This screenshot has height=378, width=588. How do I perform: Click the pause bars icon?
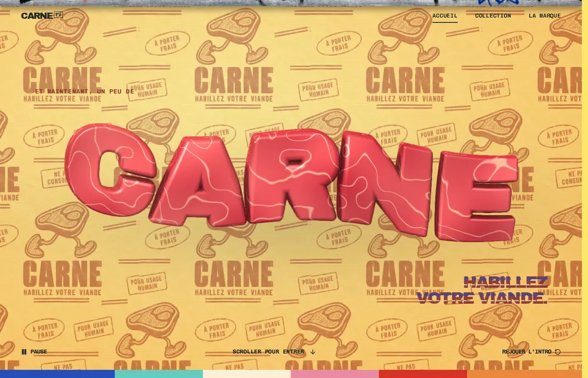[24, 352]
